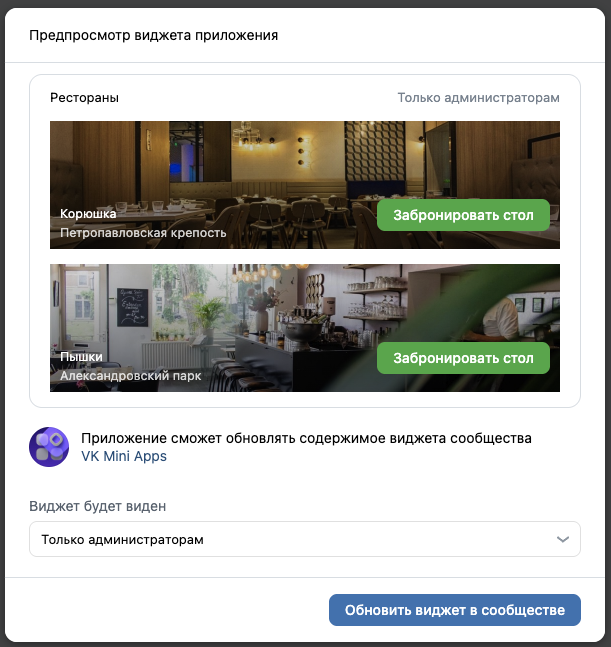Select the 'Пышки' restaurant title text
The height and width of the screenshot is (647, 611).
tap(81, 357)
